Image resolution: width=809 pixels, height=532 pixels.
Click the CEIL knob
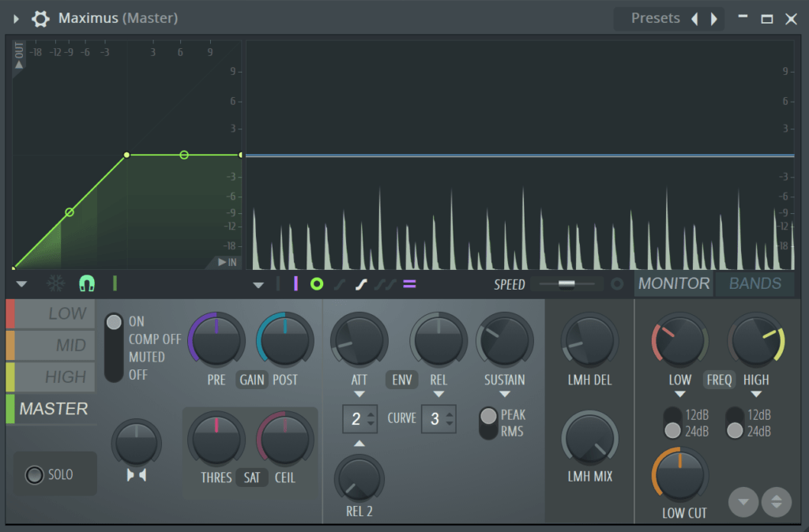pyautogui.click(x=284, y=439)
